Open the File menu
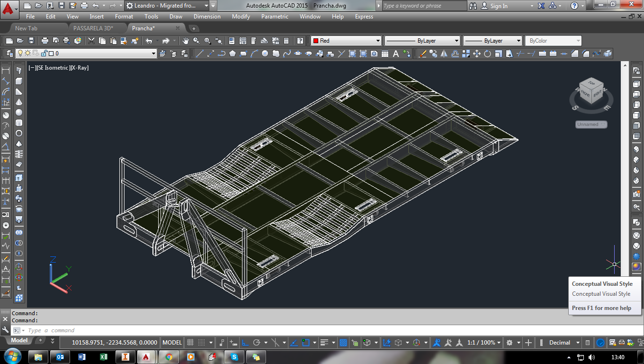644x364 pixels. point(30,16)
